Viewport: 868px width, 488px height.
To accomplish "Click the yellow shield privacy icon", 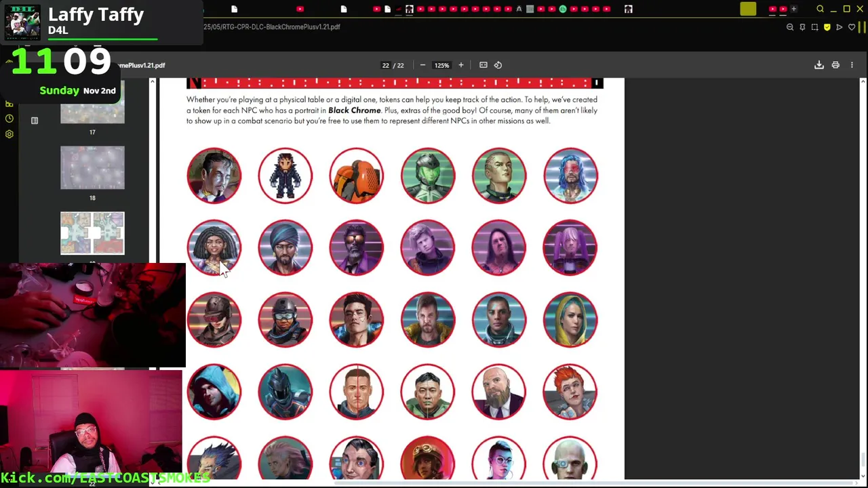I will tap(827, 27).
